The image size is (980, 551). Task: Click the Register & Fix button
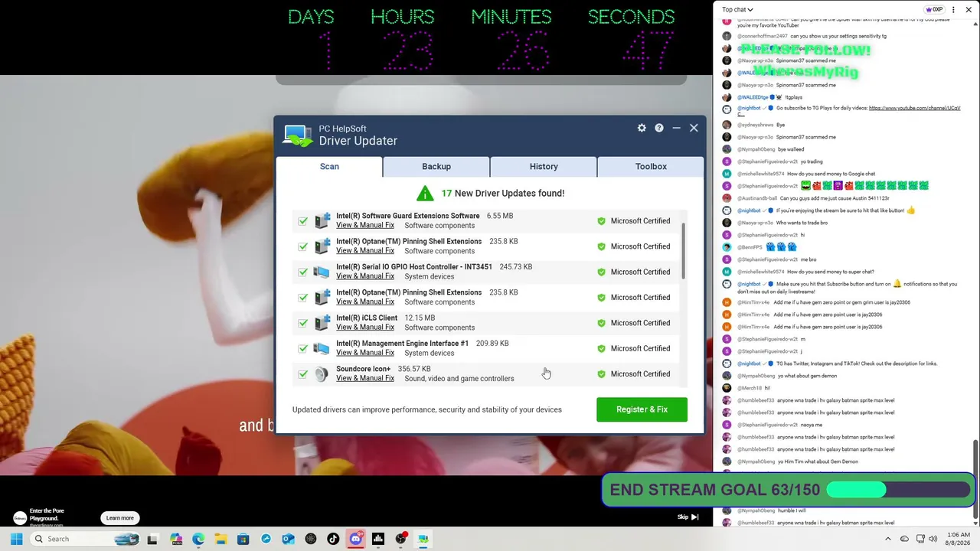pos(642,409)
